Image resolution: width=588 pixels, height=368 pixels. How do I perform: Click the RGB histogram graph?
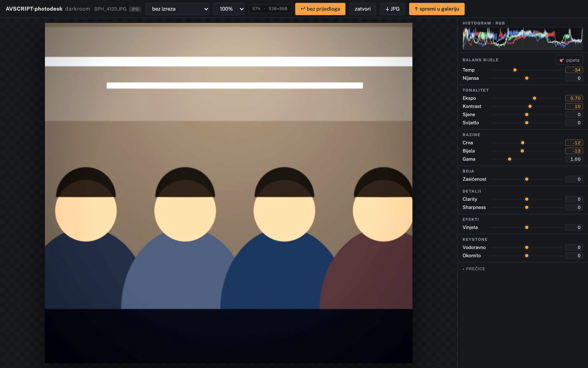click(x=523, y=38)
